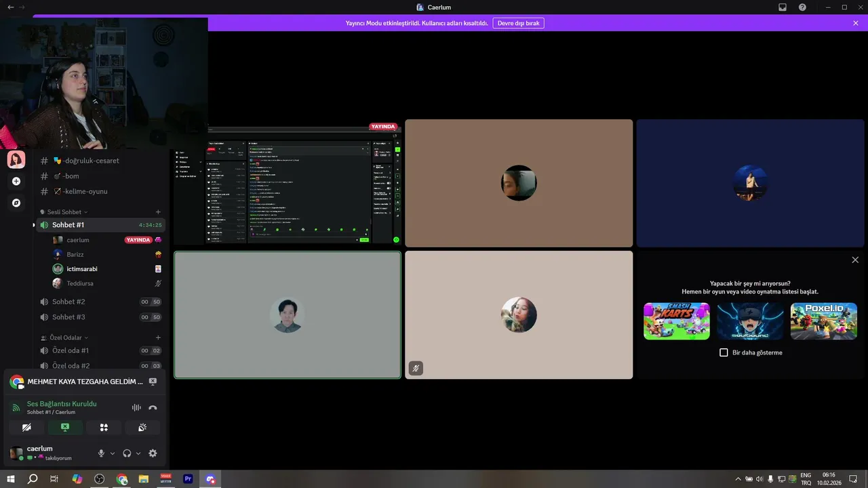
Task: Join the Özel oda #2 voice channel
Action: [100, 366]
